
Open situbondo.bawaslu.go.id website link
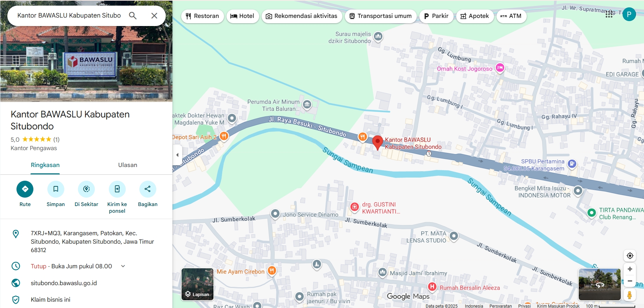point(64,283)
